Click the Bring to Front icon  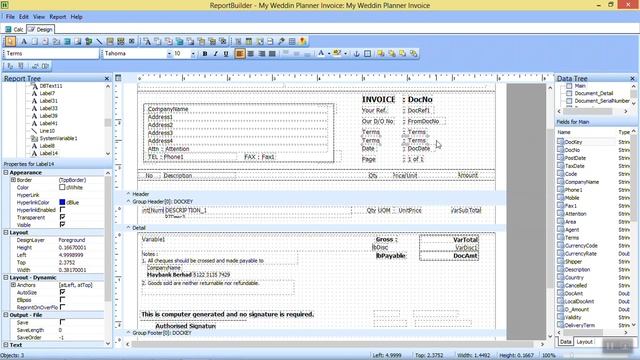[381, 53]
